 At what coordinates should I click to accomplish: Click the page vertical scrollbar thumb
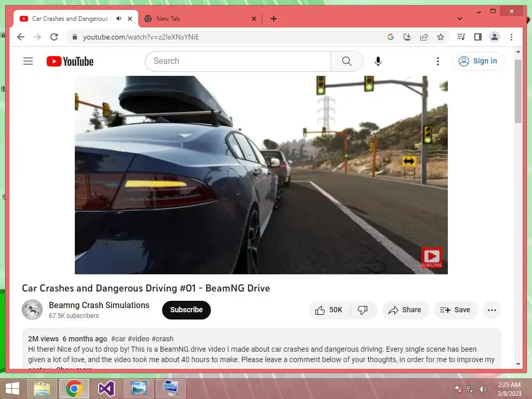(518, 91)
